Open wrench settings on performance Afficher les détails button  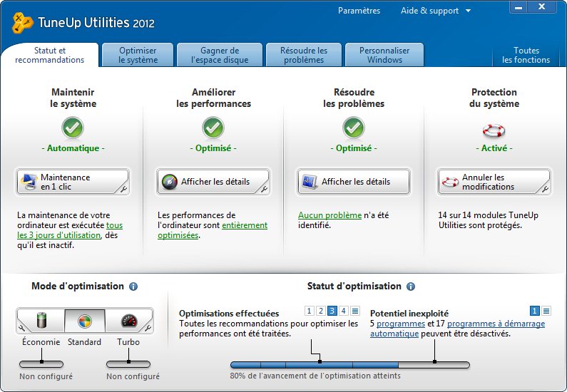click(264, 189)
